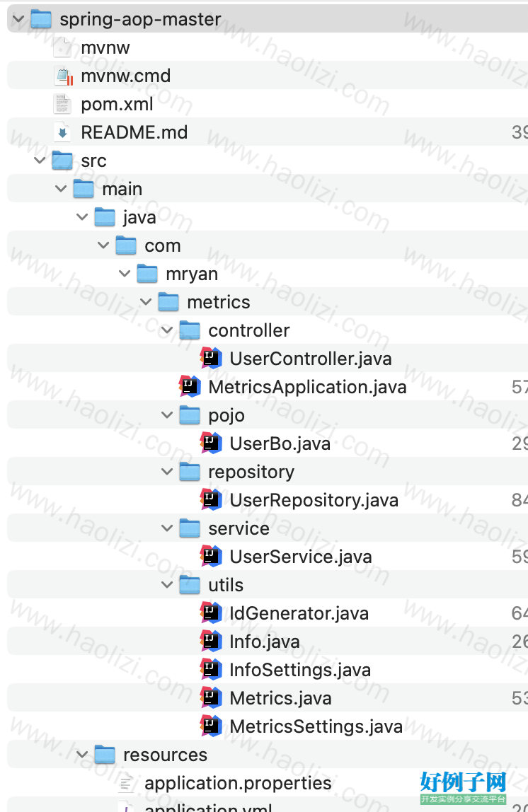Screen dimensions: 528x812
Task: Select the IdGenerator.java file name
Action: click(299, 614)
